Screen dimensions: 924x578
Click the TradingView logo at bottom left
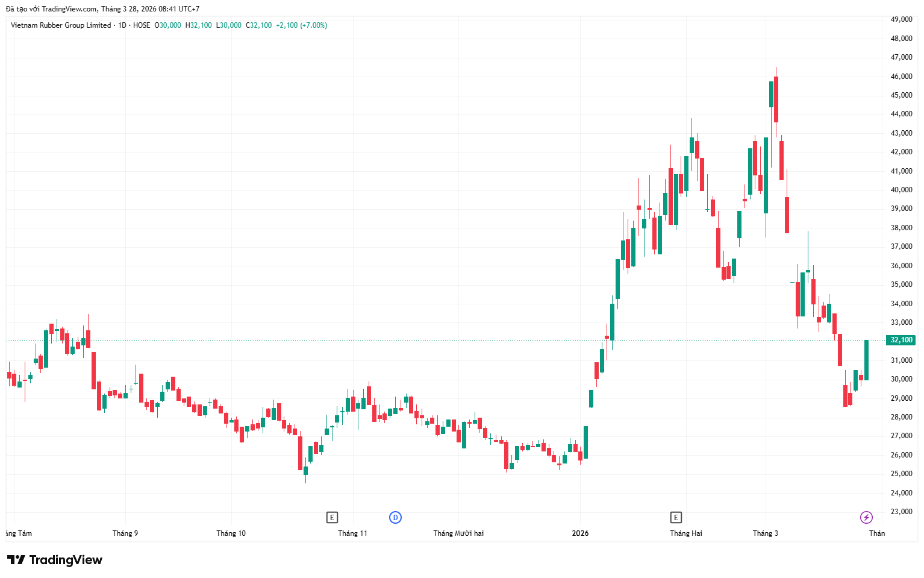[55, 560]
